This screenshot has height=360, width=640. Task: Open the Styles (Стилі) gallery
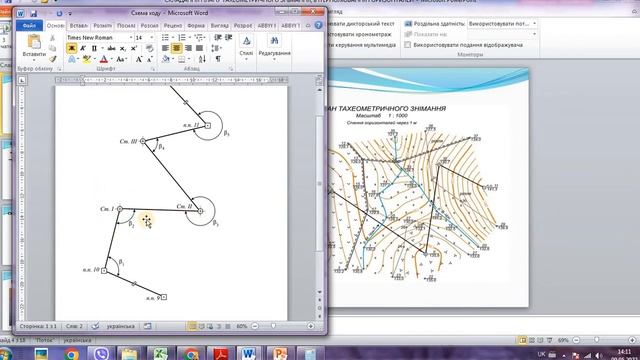(x=246, y=47)
